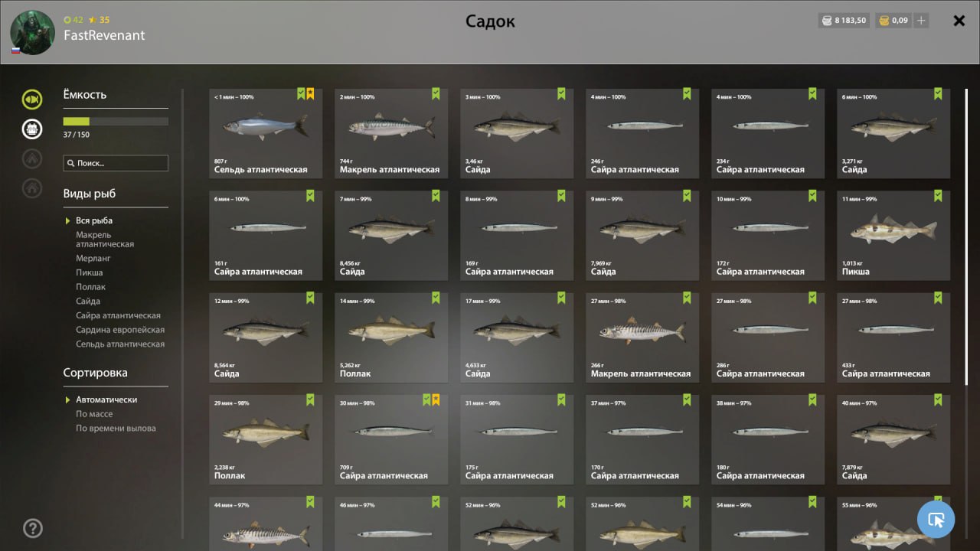Filter by Сардина европейская species
980x551 pixels.
click(x=120, y=330)
